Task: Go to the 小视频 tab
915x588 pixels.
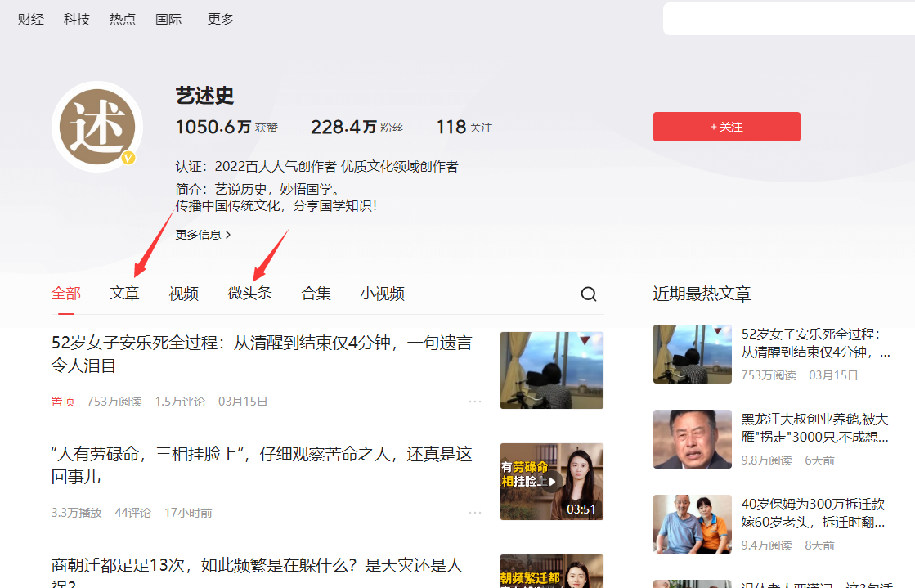Action: point(382,294)
